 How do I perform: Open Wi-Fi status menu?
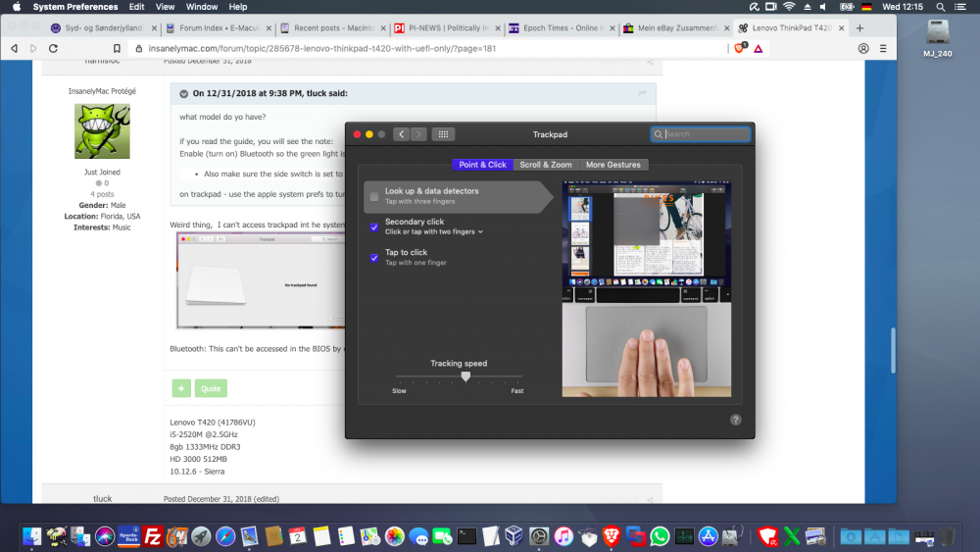pos(789,7)
